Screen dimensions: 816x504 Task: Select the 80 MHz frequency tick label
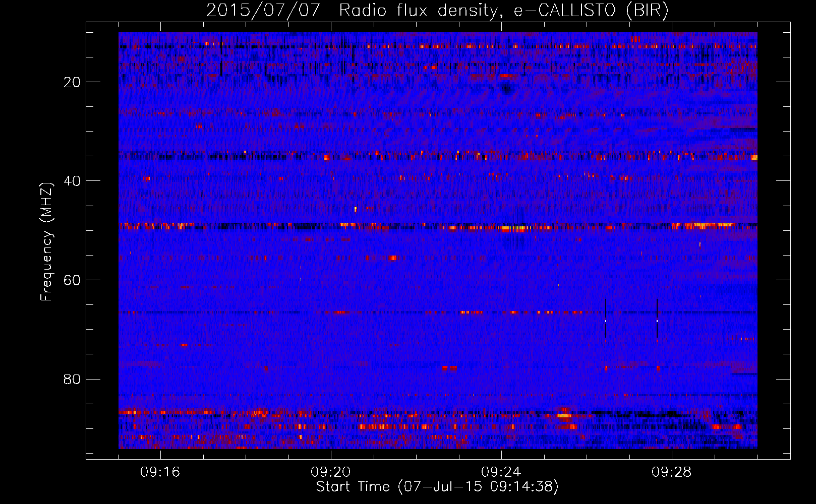pos(73,380)
